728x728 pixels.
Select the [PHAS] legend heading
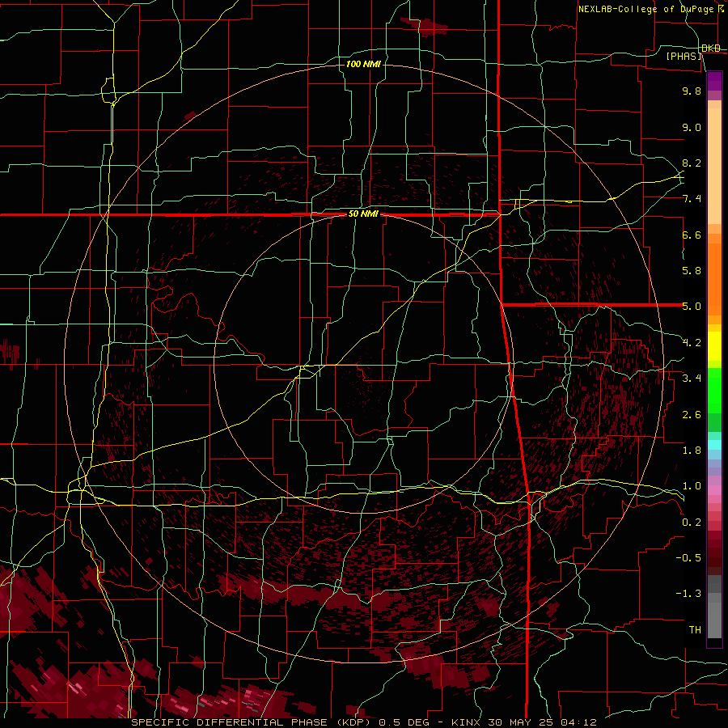[x=684, y=56]
